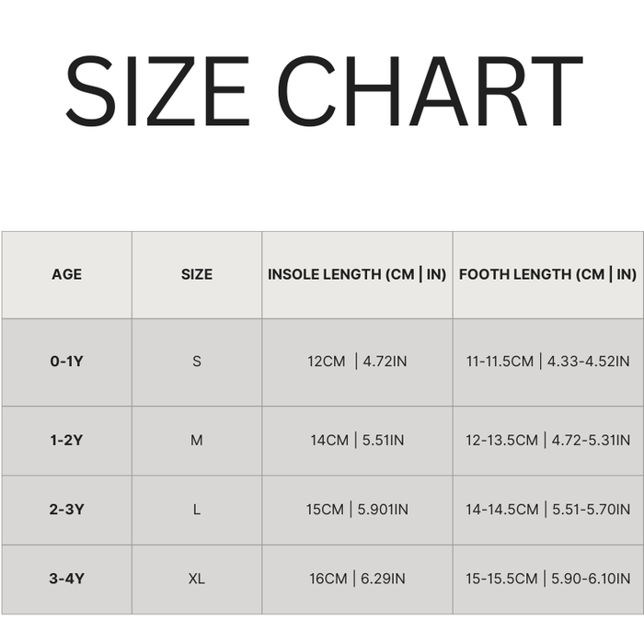Click the 16CM | 6.29IN insole cell
This screenshot has width=644, height=644.
(x=357, y=579)
